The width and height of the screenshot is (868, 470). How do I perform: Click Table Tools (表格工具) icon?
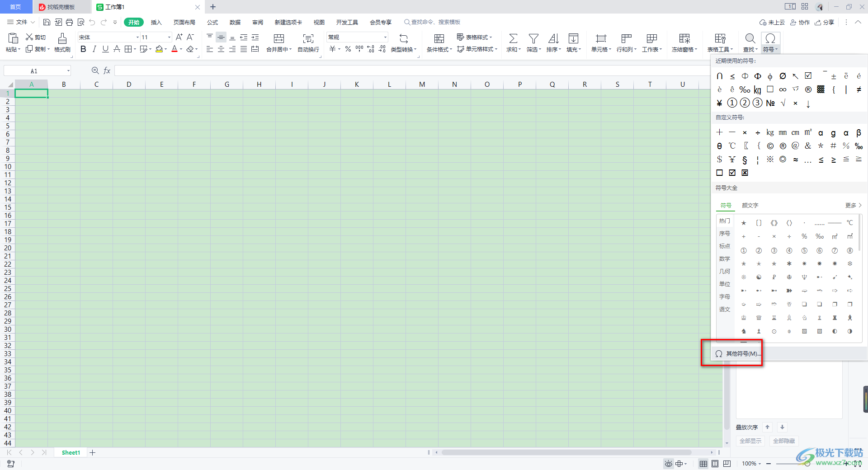(720, 38)
